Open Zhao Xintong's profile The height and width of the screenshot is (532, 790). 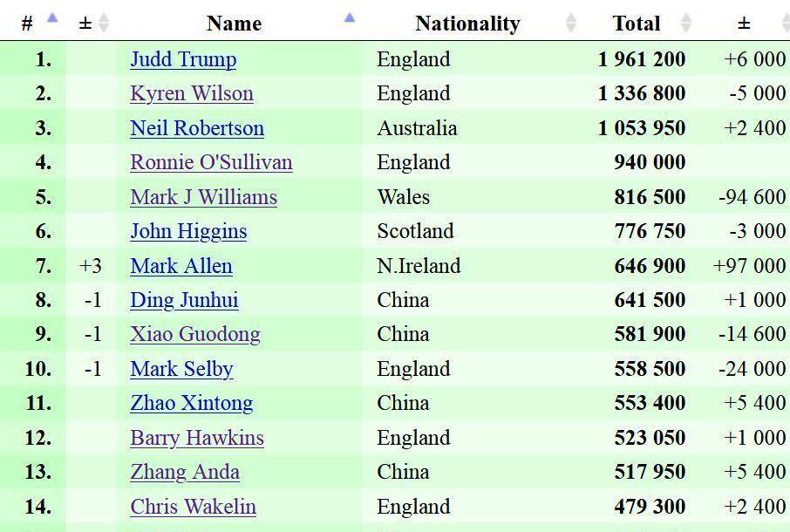pos(191,403)
